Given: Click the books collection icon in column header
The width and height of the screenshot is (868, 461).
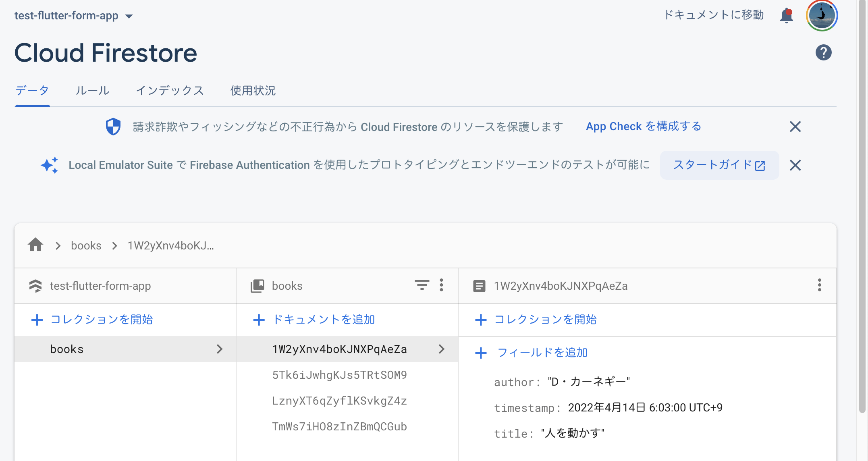Looking at the screenshot, I should tap(257, 286).
